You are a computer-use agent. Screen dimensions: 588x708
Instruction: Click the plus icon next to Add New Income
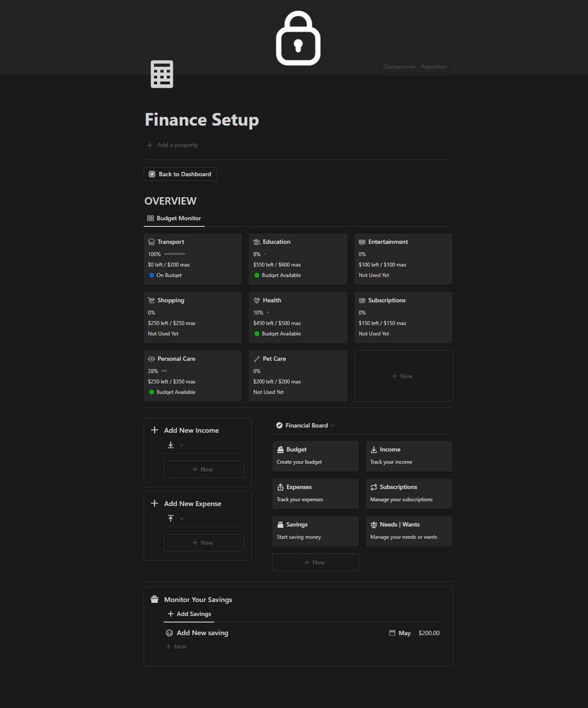pos(154,430)
